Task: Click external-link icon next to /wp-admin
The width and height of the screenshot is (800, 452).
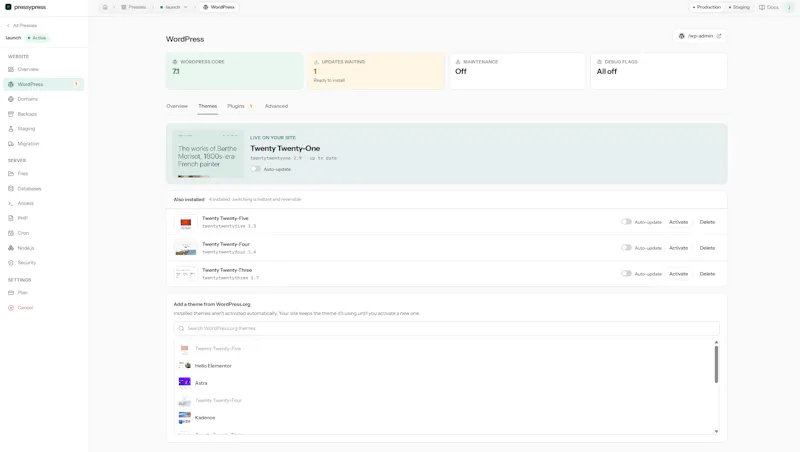Action: pos(719,36)
